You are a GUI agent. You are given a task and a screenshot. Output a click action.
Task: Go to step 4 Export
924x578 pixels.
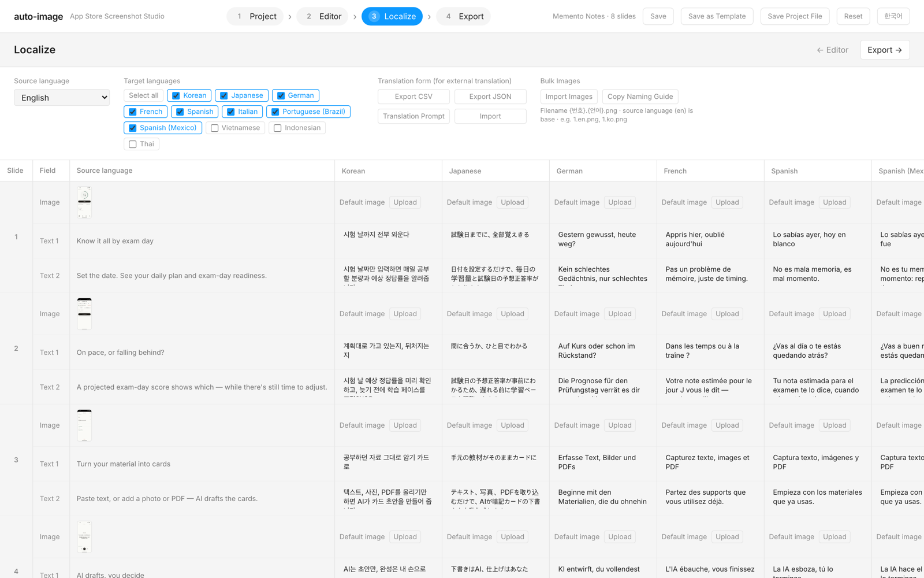464,16
